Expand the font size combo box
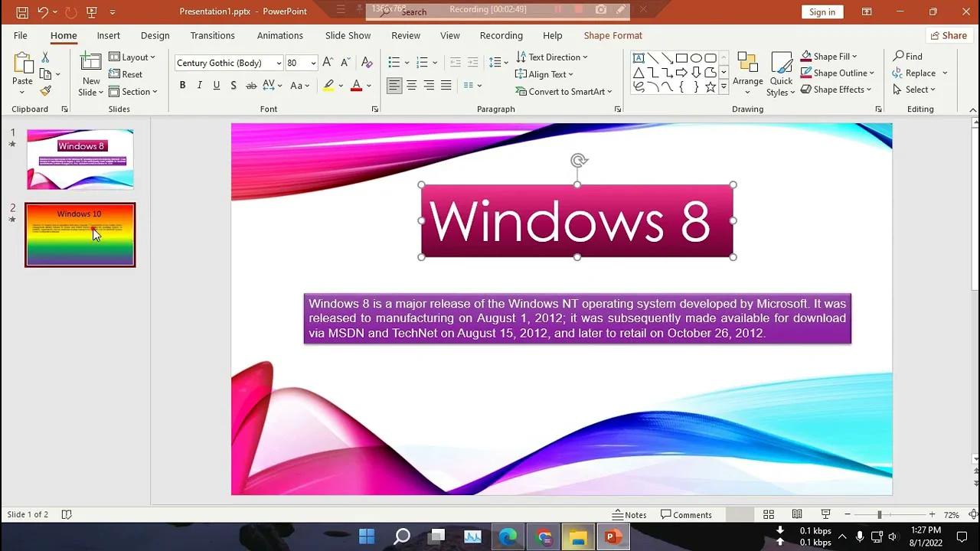This screenshot has width=980, height=551. pos(312,63)
